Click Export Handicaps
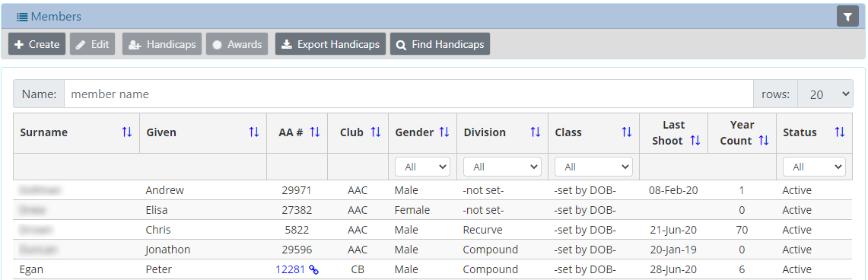The image size is (868, 280). coord(330,44)
